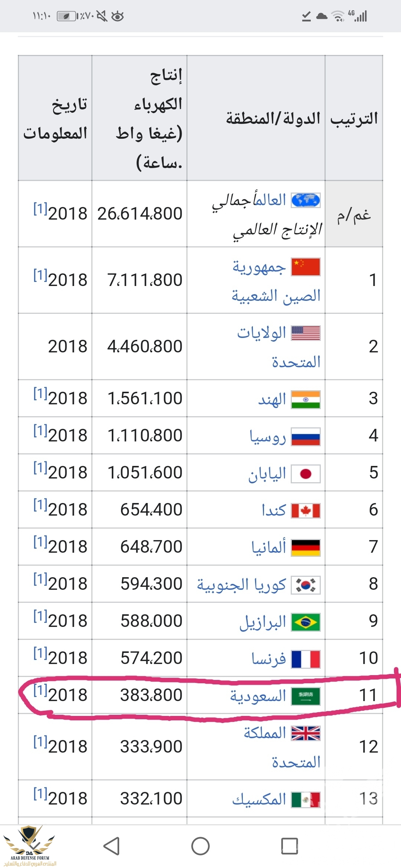This screenshot has height=868, width=401.
Task: Open the روسيا country link
Action: (x=268, y=437)
